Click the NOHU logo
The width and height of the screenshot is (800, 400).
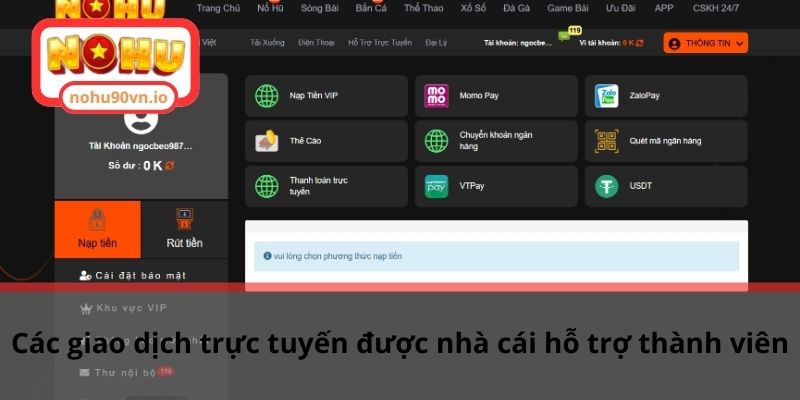pyautogui.click(x=116, y=55)
